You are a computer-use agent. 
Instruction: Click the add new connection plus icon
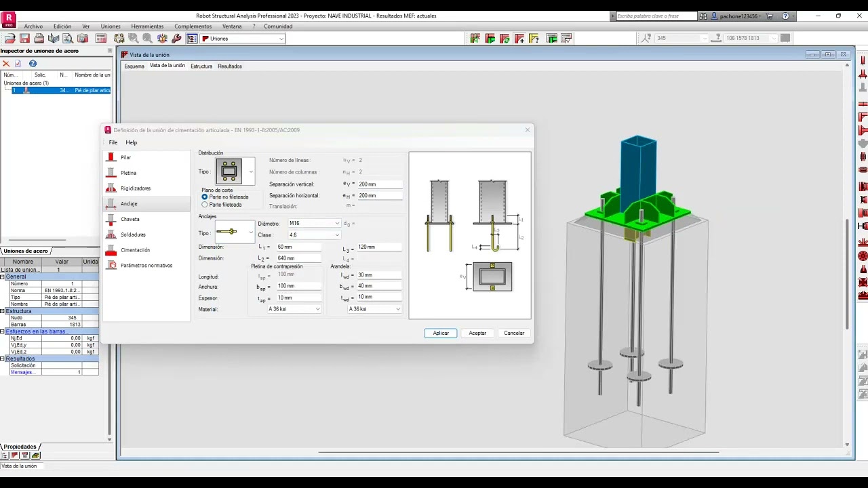(x=519, y=39)
